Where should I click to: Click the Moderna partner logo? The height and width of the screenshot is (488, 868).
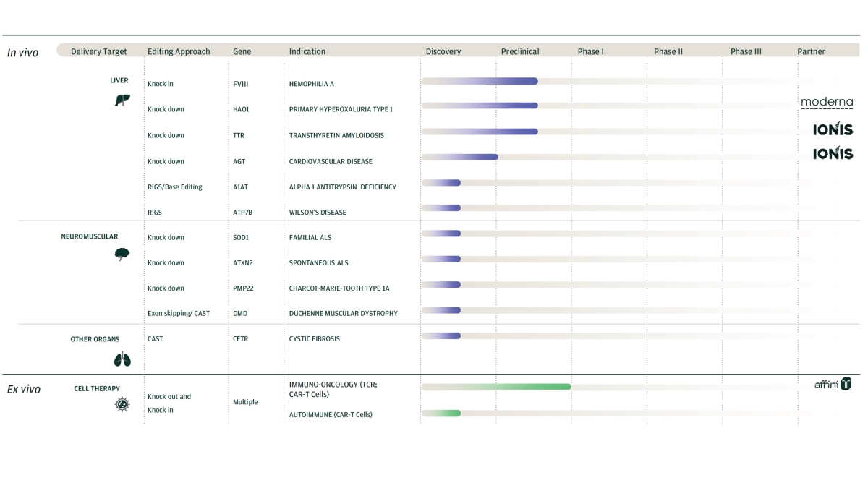click(x=827, y=103)
